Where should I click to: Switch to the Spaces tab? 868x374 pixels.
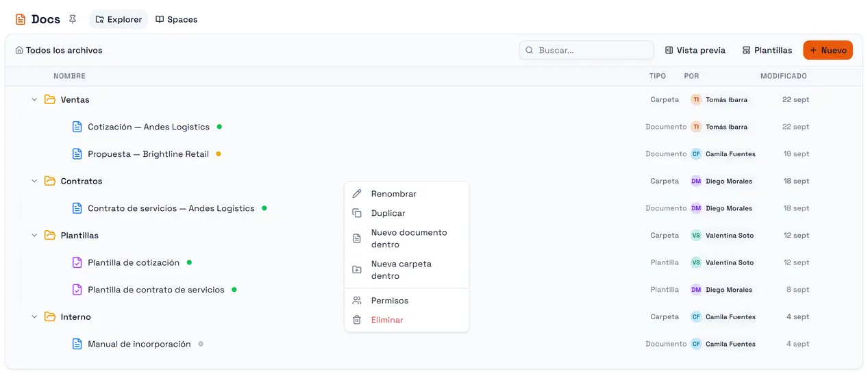coord(177,19)
